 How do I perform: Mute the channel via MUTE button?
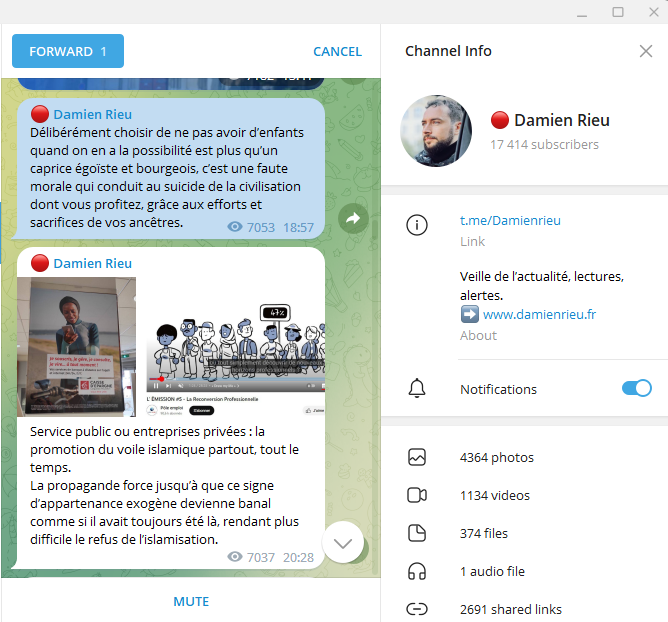pyautogui.click(x=191, y=601)
